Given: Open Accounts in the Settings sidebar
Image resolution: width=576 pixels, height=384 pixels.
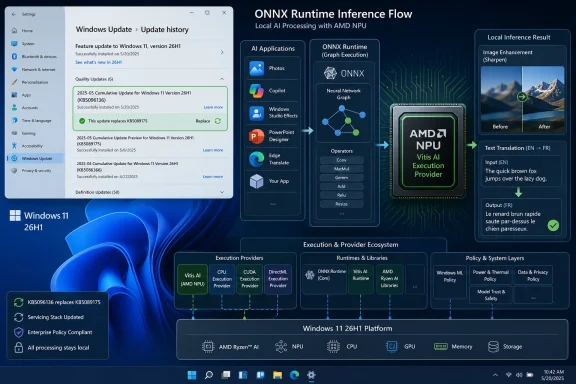Looking at the screenshot, I should pos(25,108).
